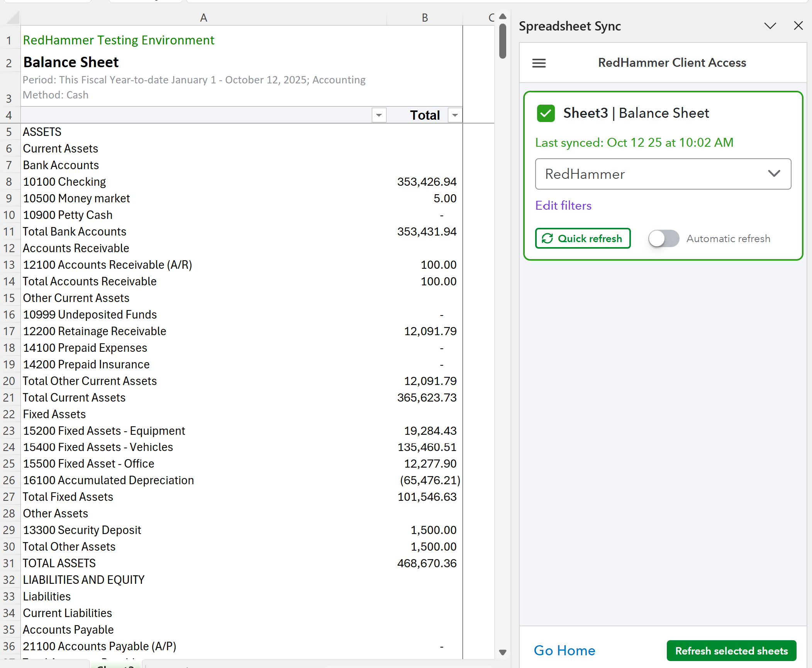This screenshot has width=812, height=668.
Task: Open the RedHammer company dropdown
Action: point(663,174)
